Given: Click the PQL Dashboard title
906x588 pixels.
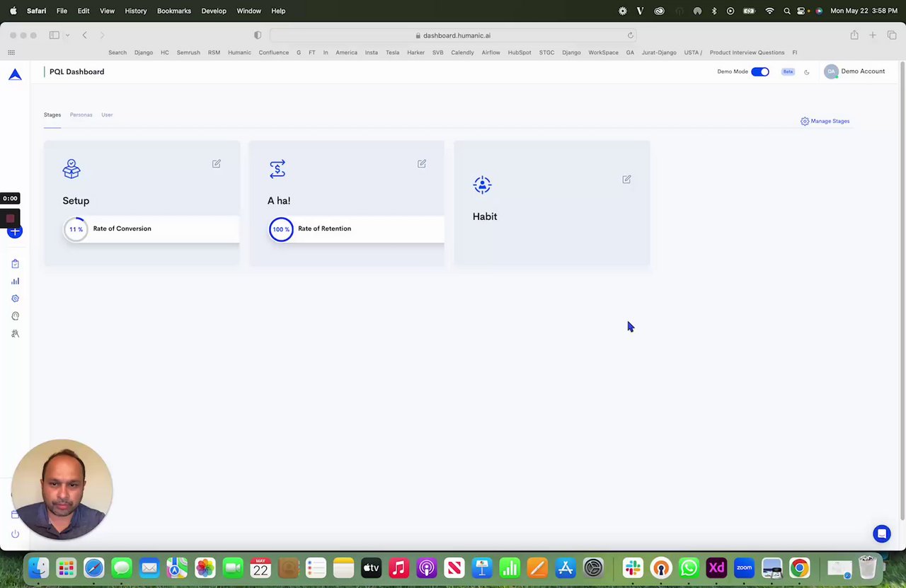Looking at the screenshot, I should click(76, 71).
